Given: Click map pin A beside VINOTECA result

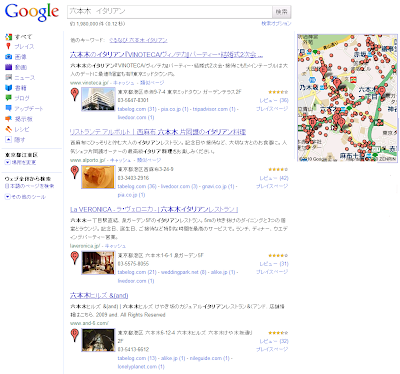Looking at the screenshot, I should click(x=75, y=94).
